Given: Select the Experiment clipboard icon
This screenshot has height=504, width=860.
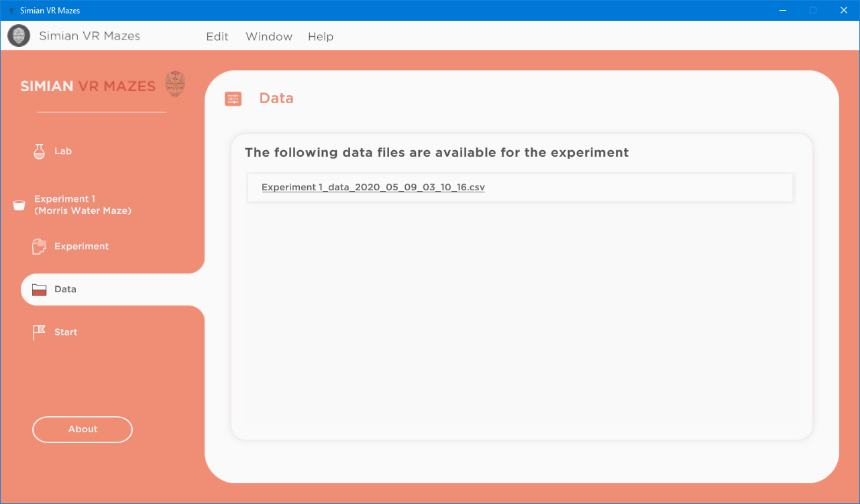Looking at the screenshot, I should (38, 246).
